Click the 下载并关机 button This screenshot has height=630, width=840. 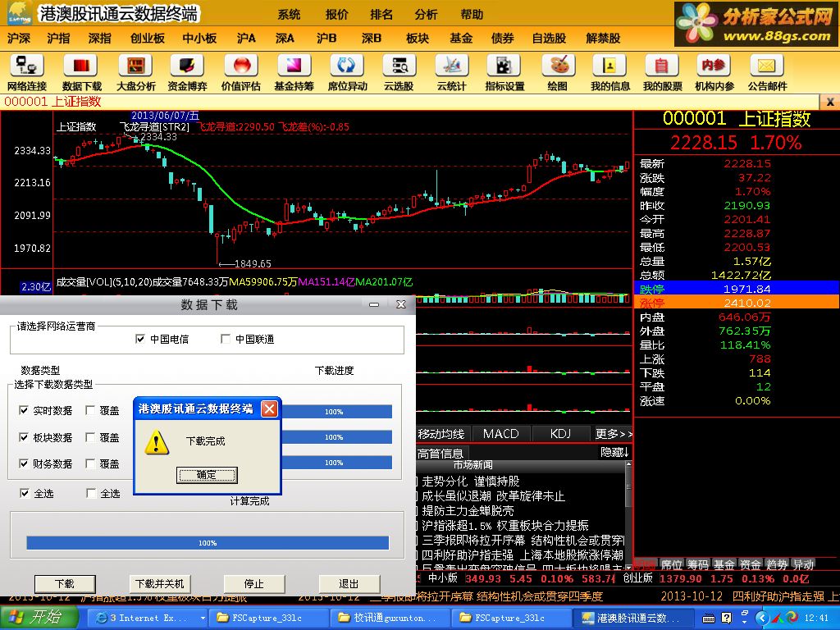160,583
